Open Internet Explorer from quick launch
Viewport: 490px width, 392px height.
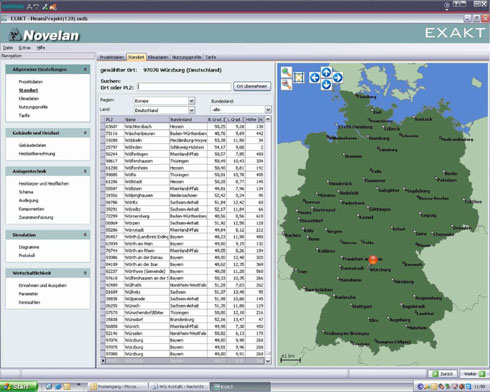[x=58, y=387]
